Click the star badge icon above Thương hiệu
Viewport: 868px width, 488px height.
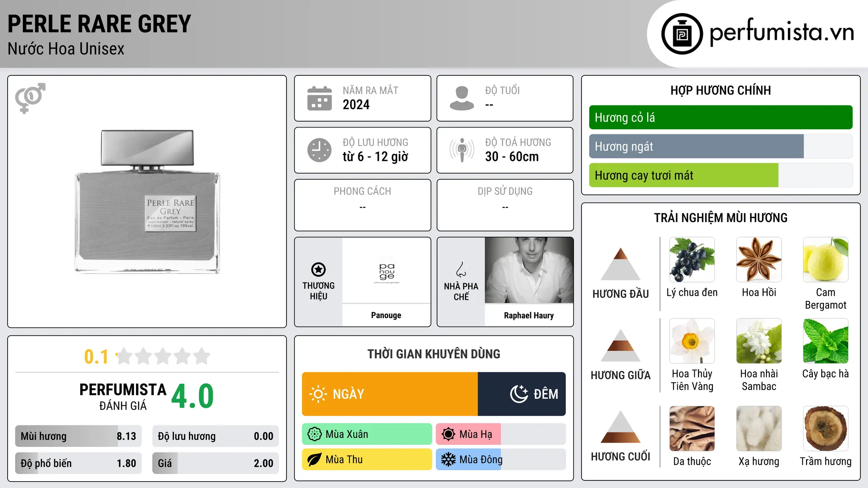tap(318, 269)
